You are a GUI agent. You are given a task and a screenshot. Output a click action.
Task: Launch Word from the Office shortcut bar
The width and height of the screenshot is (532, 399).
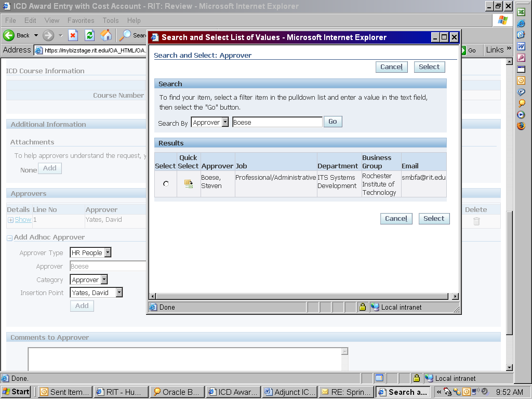pos(521,46)
